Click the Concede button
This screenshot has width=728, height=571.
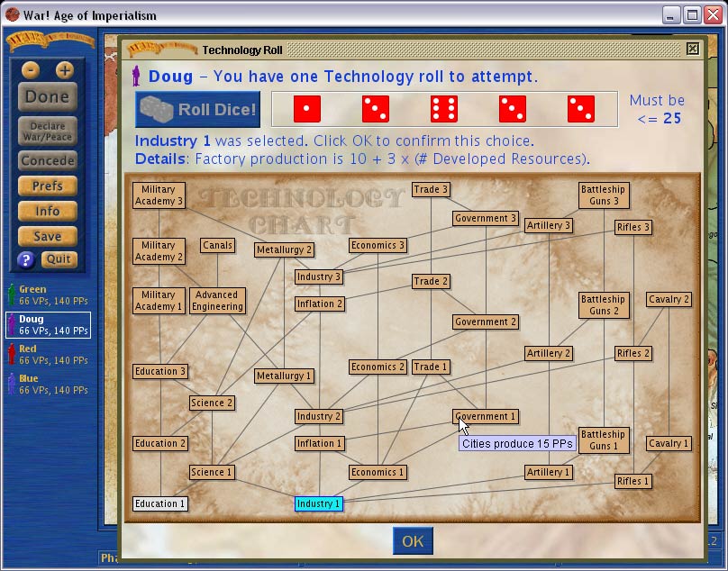47,161
